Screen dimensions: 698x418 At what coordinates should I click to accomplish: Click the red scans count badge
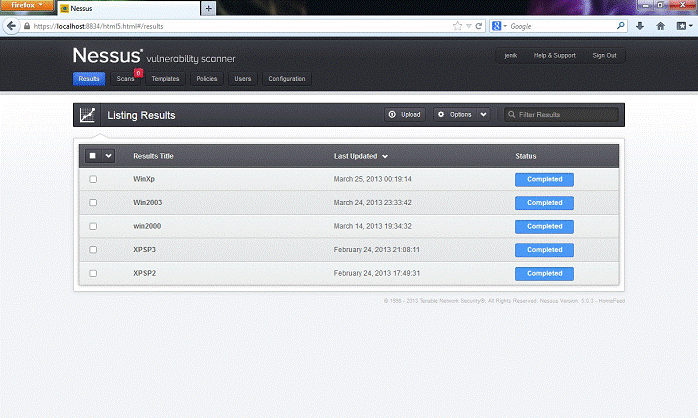[x=138, y=73]
